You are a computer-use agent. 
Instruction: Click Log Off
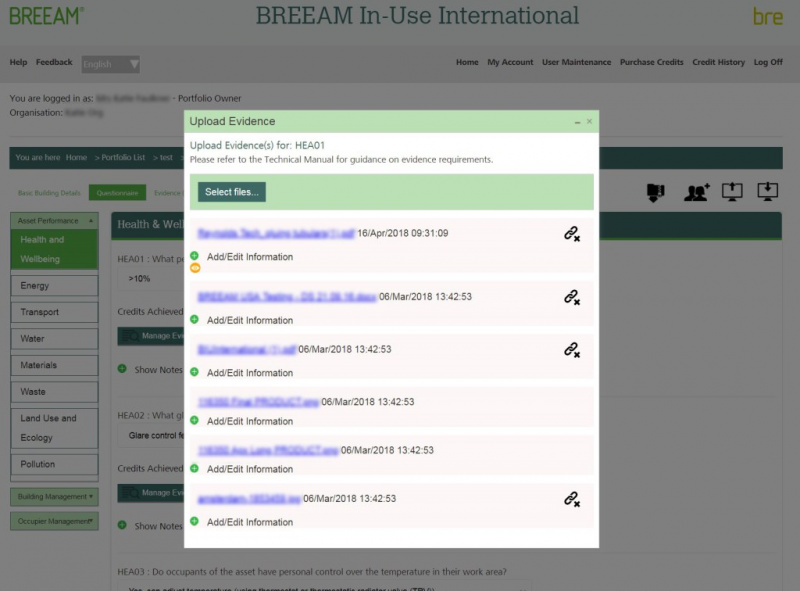click(768, 62)
